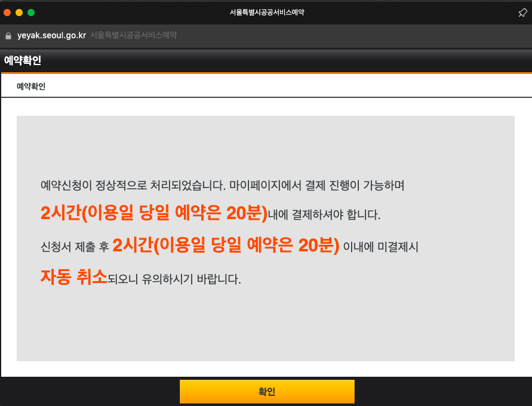Click gray page title in address bar

pyautogui.click(x=133, y=35)
